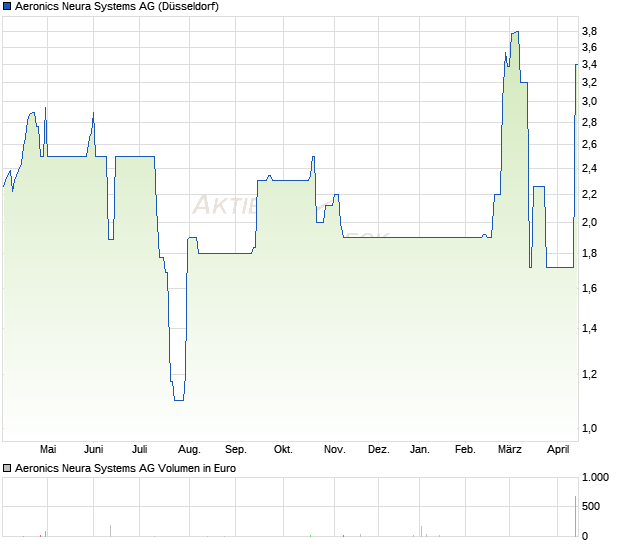Click the 'Aug.' month label
The image size is (620, 546).
[189, 449]
